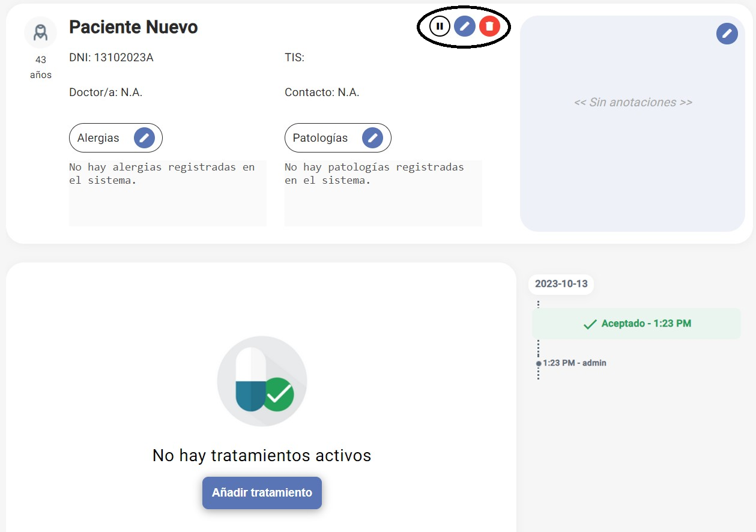Click the DNI 13102023A field
This screenshot has width=756, height=532.
point(111,57)
